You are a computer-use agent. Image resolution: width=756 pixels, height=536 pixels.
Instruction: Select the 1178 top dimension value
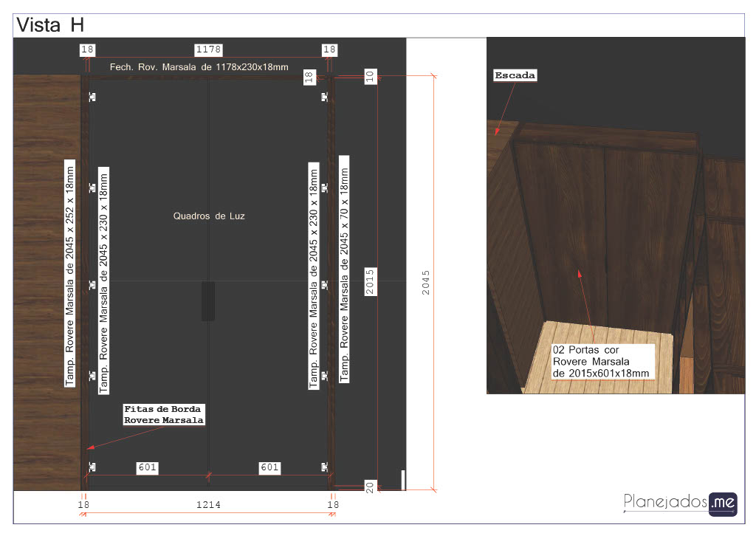point(208,49)
